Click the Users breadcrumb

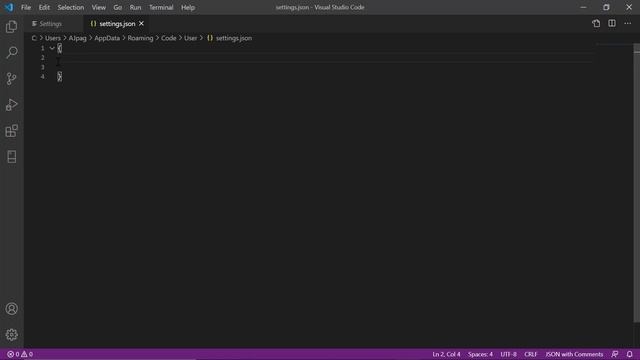coord(53,38)
